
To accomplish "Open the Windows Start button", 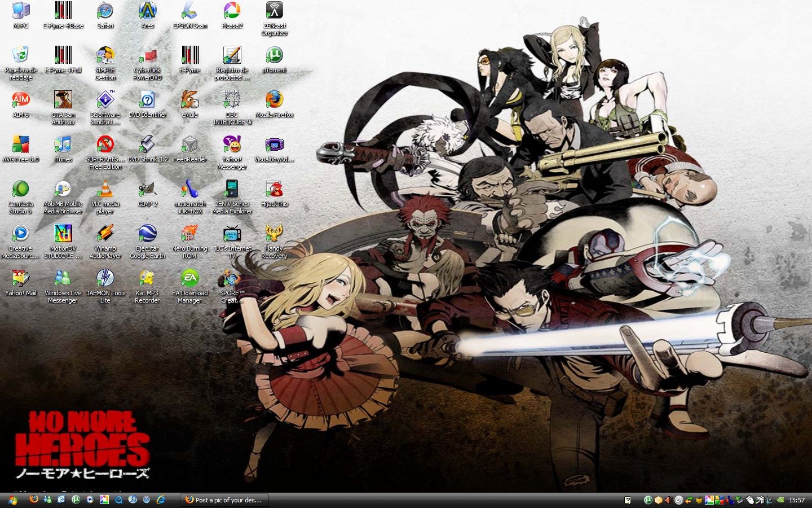I will tap(12, 500).
